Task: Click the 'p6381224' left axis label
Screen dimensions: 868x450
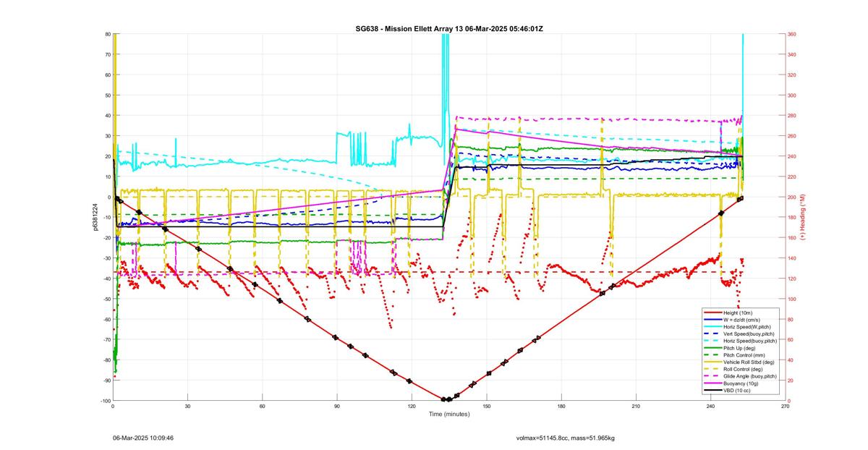Action: 95,217
